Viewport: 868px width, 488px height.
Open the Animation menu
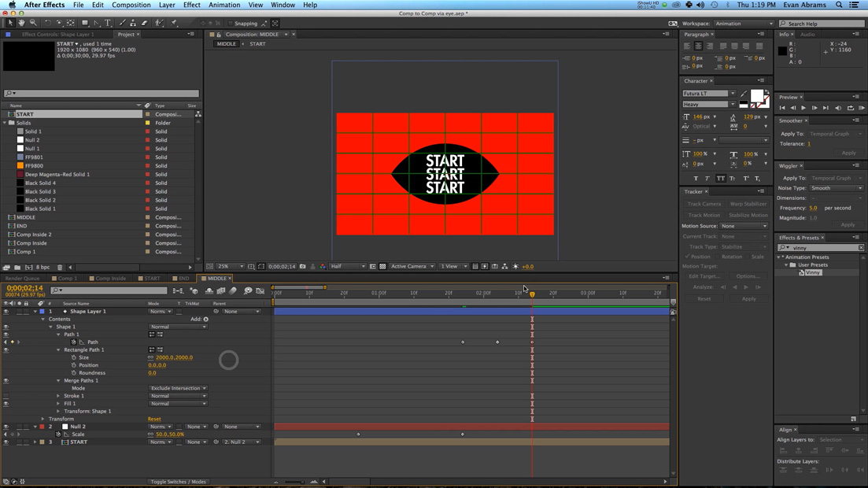point(224,5)
